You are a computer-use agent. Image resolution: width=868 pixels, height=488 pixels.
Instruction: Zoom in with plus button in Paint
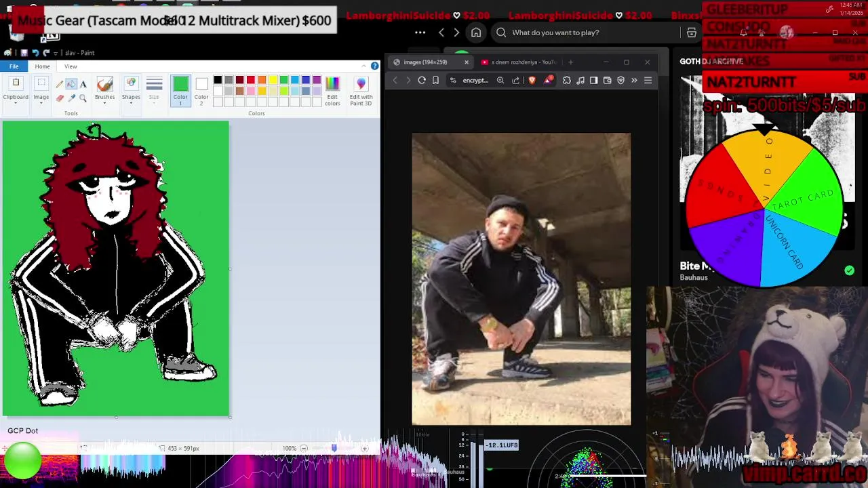[x=364, y=449]
